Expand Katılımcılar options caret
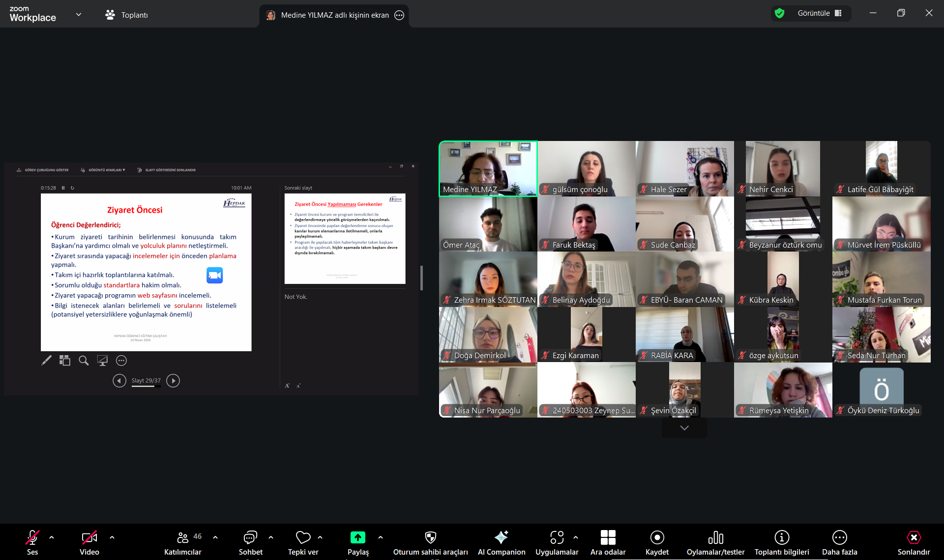This screenshot has width=944, height=560. [215, 537]
